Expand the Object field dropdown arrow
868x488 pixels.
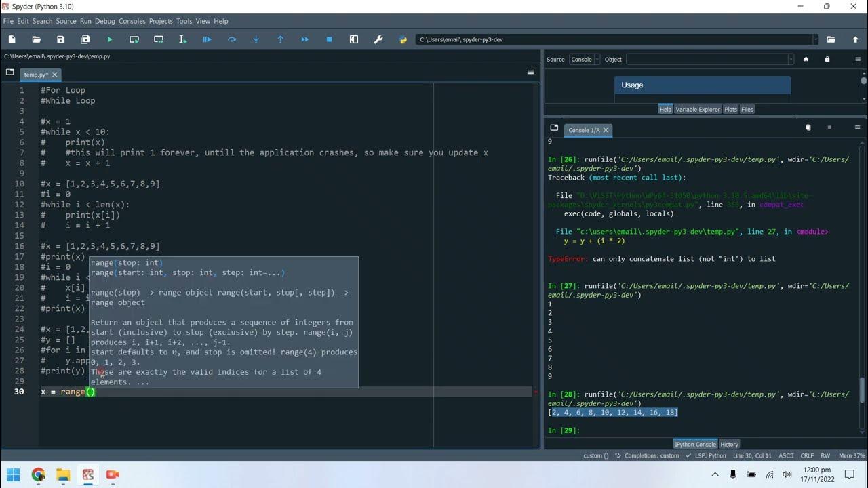[790, 59]
